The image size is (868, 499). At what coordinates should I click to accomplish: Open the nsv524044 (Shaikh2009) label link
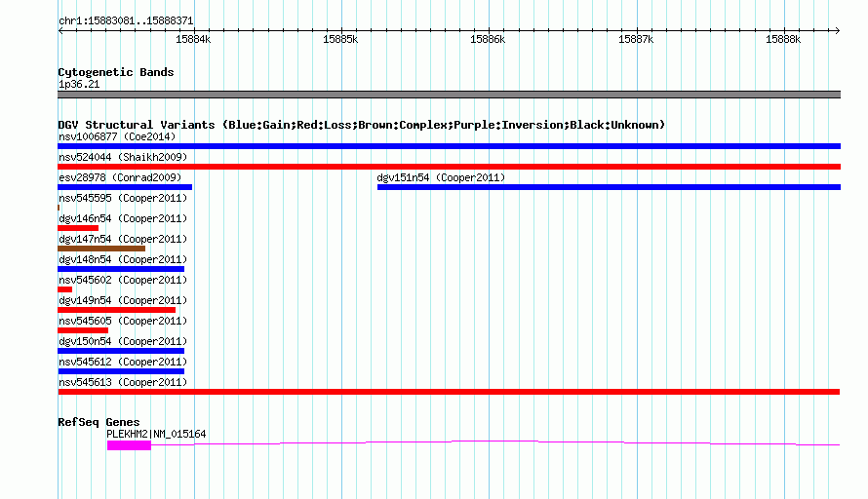(x=123, y=157)
